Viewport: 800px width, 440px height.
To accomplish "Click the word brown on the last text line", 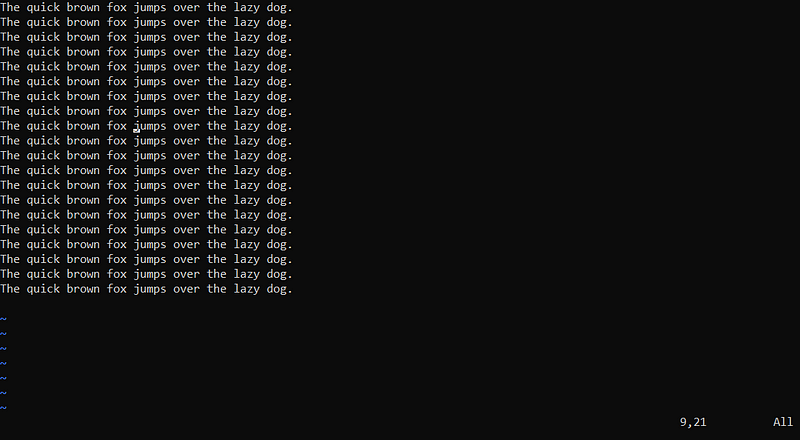I will [83, 289].
